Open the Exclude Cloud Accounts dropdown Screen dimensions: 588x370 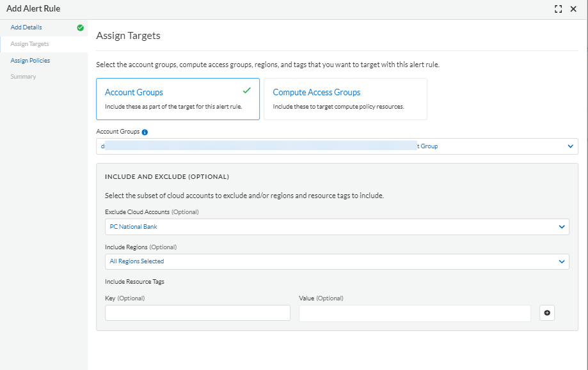pyautogui.click(x=337, y=227)
